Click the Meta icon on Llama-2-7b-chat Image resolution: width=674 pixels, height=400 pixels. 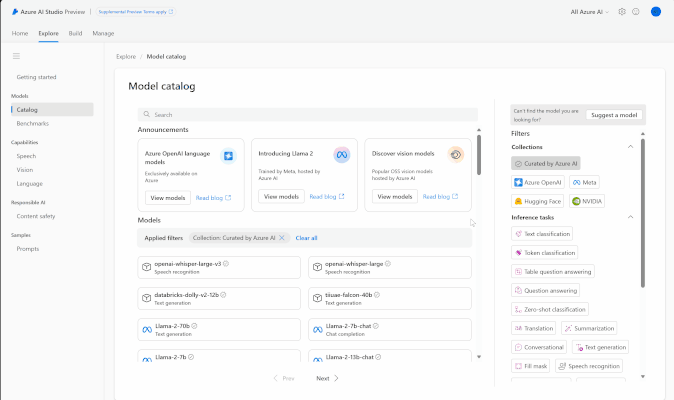318,330
